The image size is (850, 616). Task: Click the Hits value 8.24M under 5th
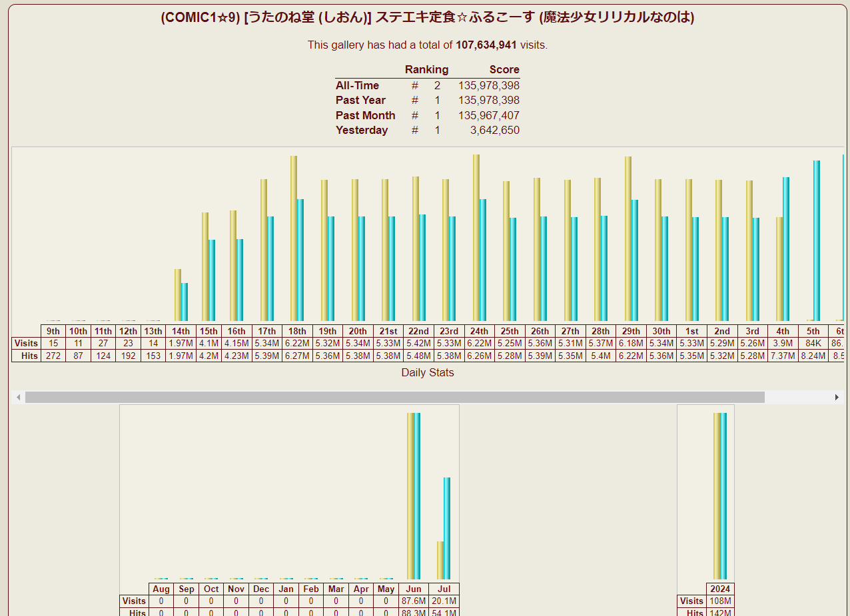click(813, 356)
